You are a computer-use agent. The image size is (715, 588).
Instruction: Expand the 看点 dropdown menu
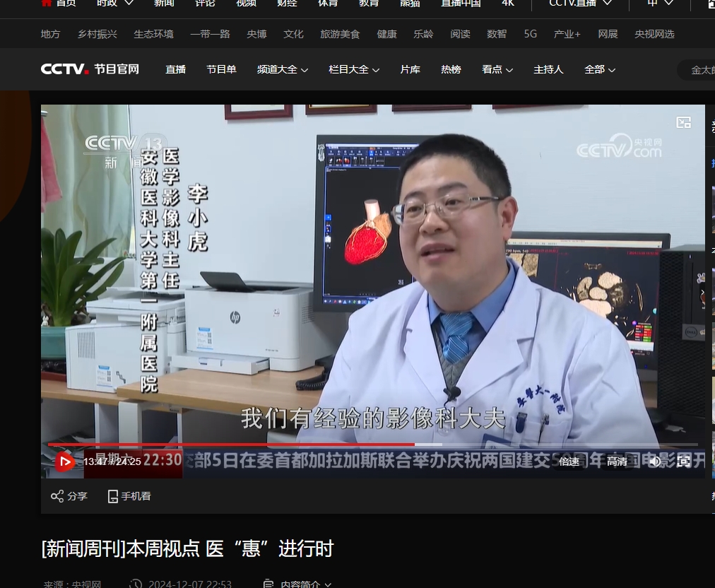pos(497,69)
